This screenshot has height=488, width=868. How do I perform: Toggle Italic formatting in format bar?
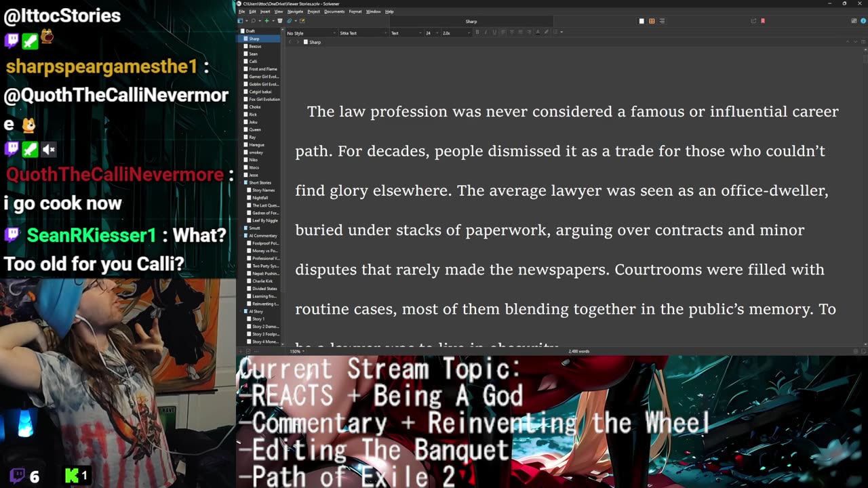pyautogui.click(x=486, y=33)
